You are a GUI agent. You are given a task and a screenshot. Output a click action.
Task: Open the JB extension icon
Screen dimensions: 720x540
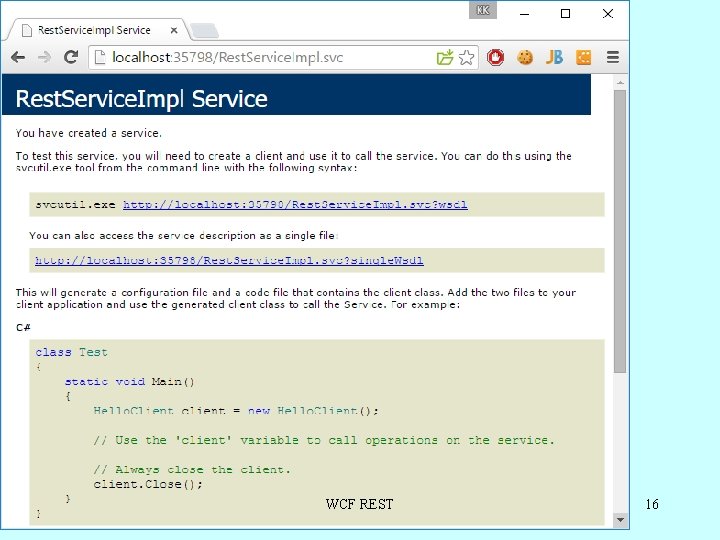[x=554, y=57]
